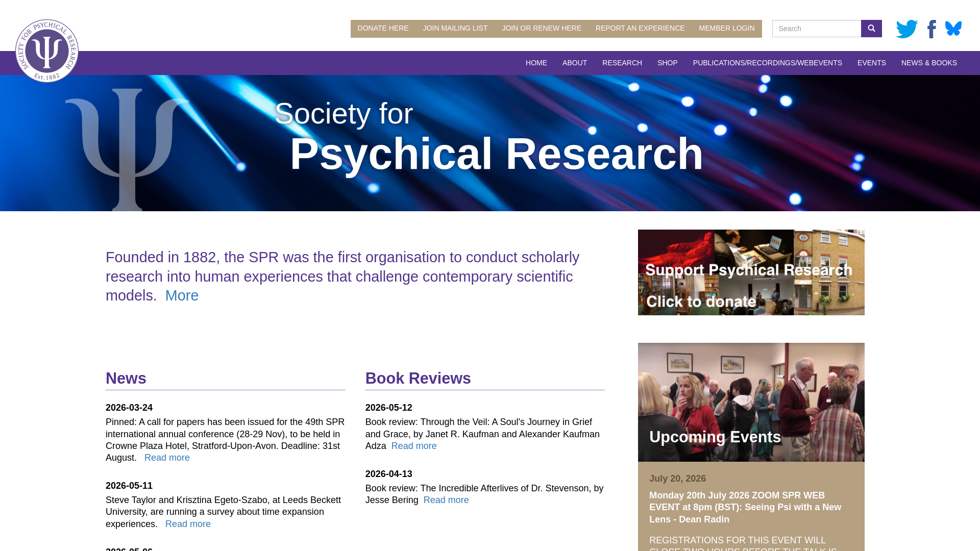The width and height of the screenshot is (980, 551).
Task: Click the Psychical Research hero title
Action: click(497, 154)
